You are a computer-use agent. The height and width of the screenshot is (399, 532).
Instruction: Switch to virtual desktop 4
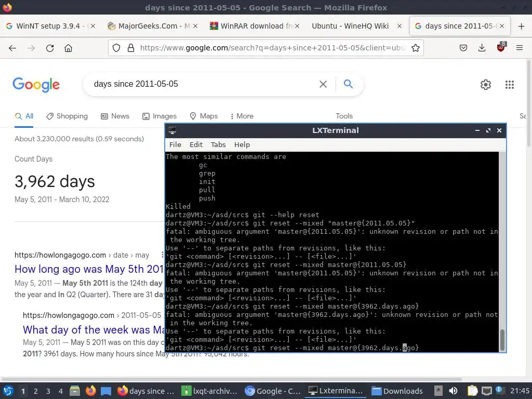click(60, 391)
